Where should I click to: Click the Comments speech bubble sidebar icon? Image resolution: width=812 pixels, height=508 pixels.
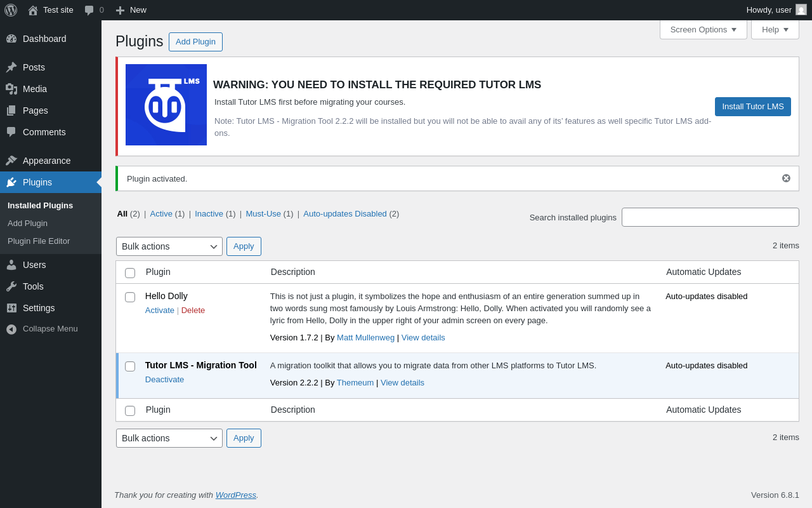coord(11,132)
